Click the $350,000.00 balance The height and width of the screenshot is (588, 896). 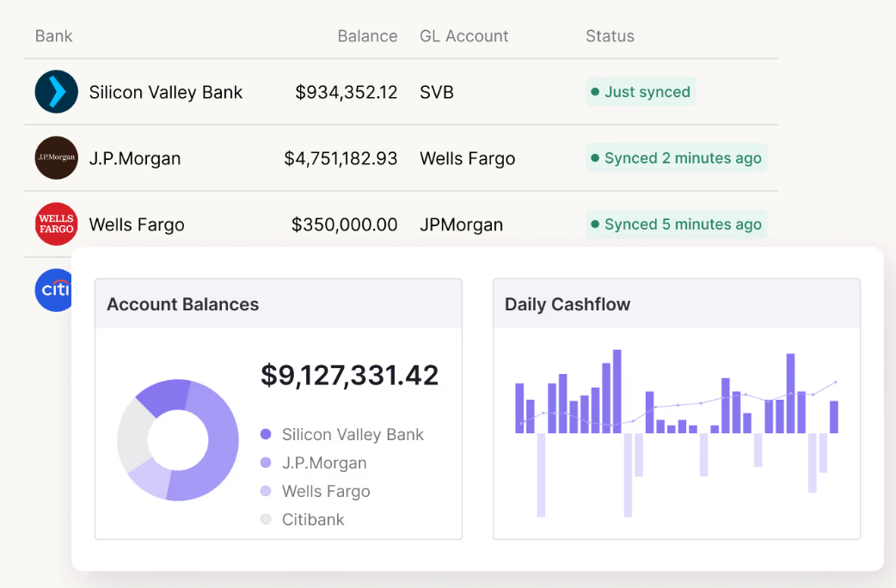pos(345,224)
